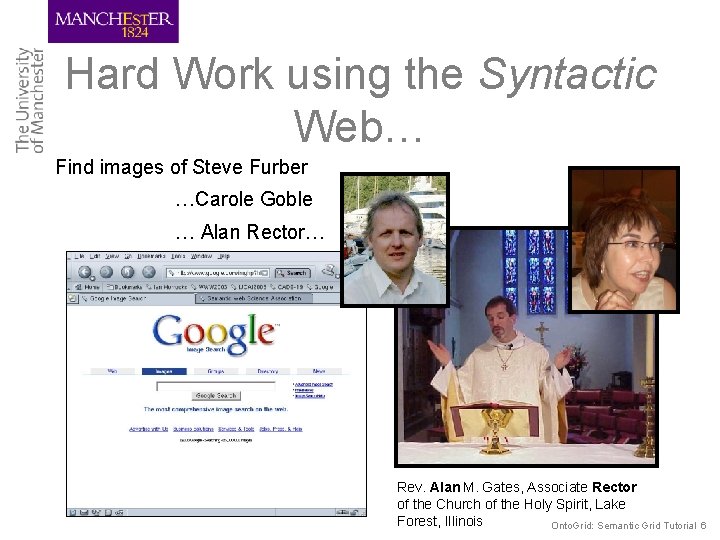Click "Find images of Steve Furber" text
720x540 pixels.
coord(182,167)
